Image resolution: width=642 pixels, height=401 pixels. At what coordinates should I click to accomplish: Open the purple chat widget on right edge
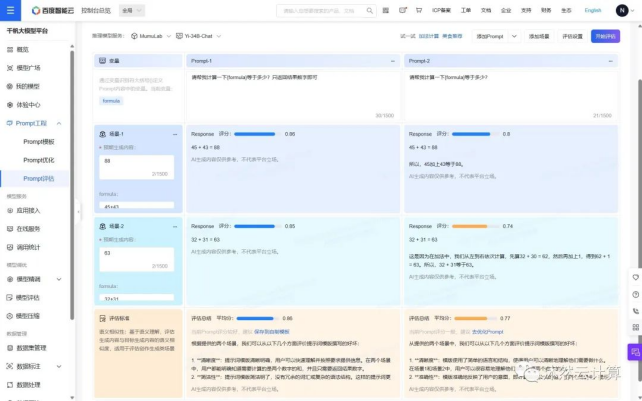click(635, 352)
